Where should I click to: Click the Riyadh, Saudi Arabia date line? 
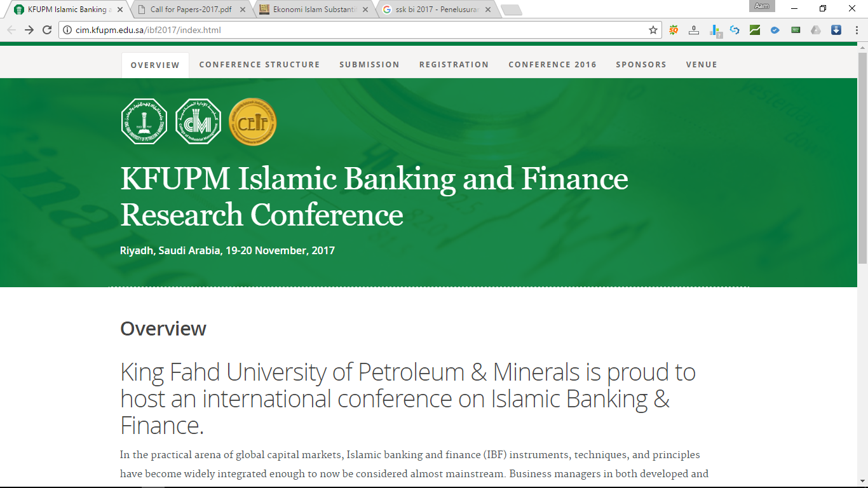tap(227, 250)
